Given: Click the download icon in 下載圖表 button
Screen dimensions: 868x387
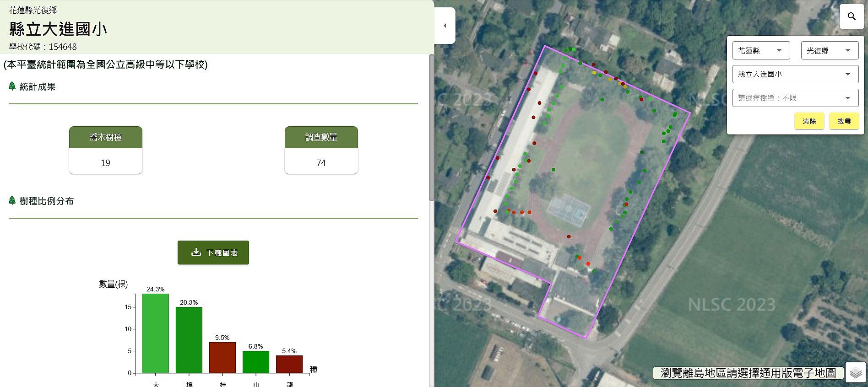Looking at the screenshot, I should click(x=196, y=252).
